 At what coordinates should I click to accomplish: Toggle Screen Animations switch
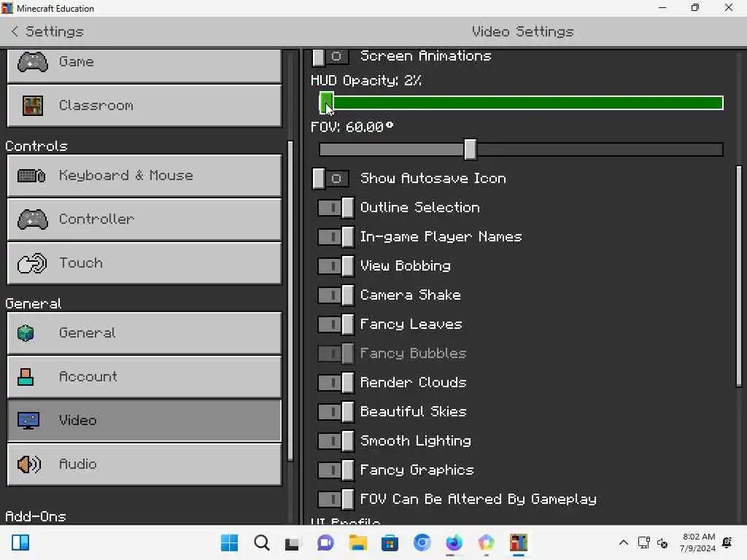(330, 57)
